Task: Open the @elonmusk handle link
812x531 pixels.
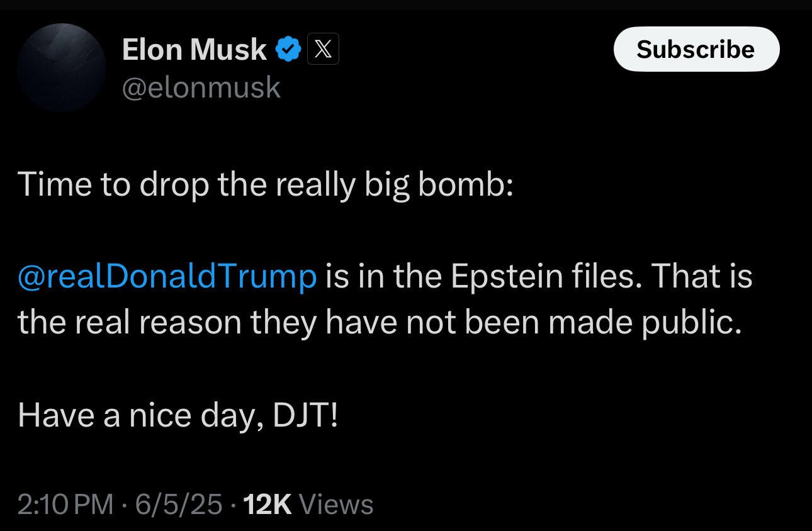Action: pyautogui.click(x=201, y=88)
